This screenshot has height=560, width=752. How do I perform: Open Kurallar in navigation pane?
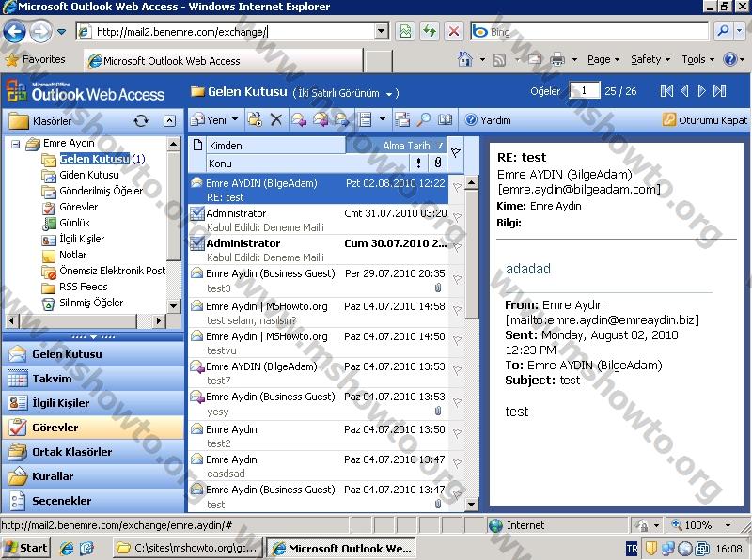click(x=93, y=476)
